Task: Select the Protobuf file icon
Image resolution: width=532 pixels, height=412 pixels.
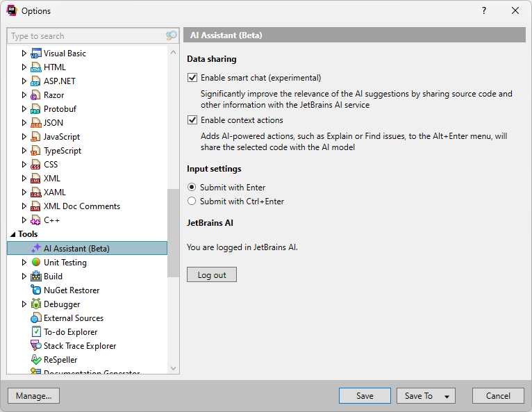Action: pyautogui.click(x=36, y=109)
